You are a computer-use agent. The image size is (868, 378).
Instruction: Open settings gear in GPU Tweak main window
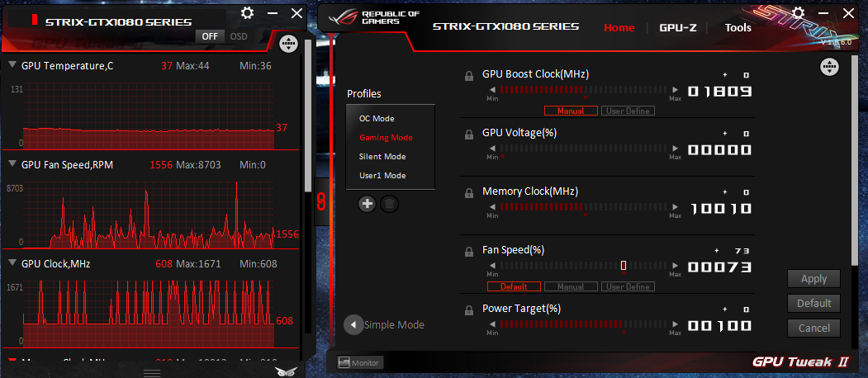pos(798,13)
